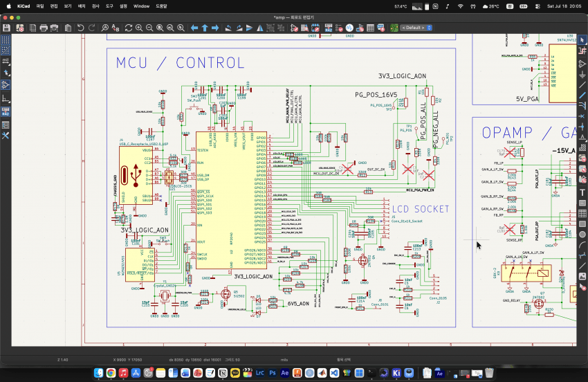Select the text tool T icon
The height and width of the screenshot is (382, 588).
pos(582,192)
